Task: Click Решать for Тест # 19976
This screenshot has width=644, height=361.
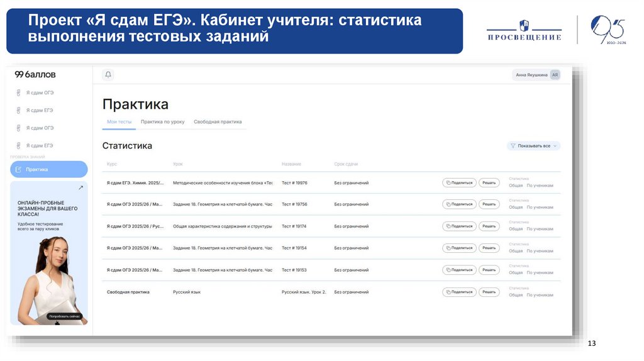Action: (x=489, y=183)
